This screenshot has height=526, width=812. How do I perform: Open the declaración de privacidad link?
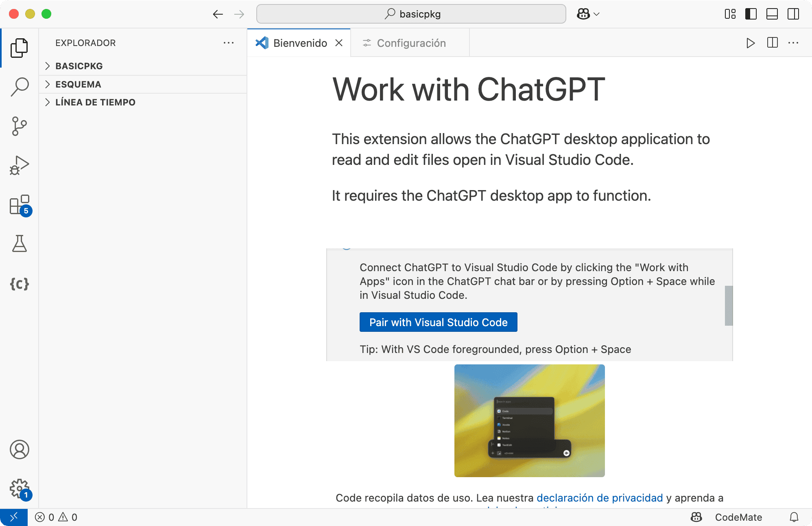click(599, 498)
